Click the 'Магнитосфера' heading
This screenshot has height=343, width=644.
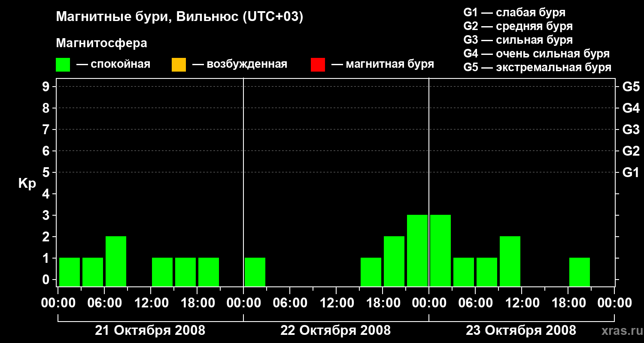click(101, 43)
